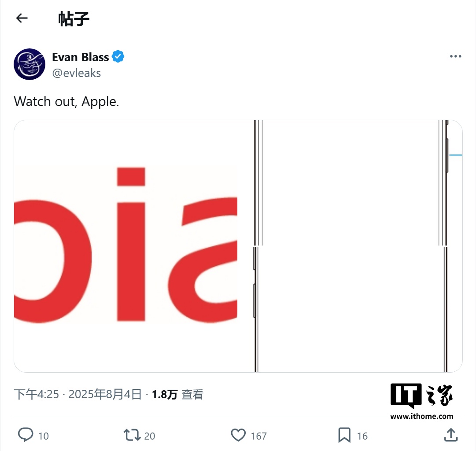
Task: Click the back arrow icon
Action: [22, 18]
